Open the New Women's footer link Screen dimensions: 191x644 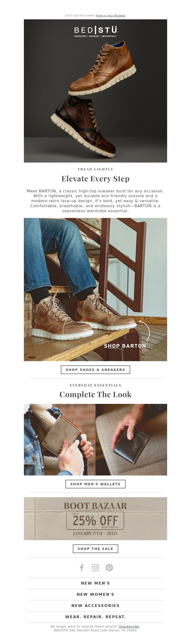(x=95, y=594)
